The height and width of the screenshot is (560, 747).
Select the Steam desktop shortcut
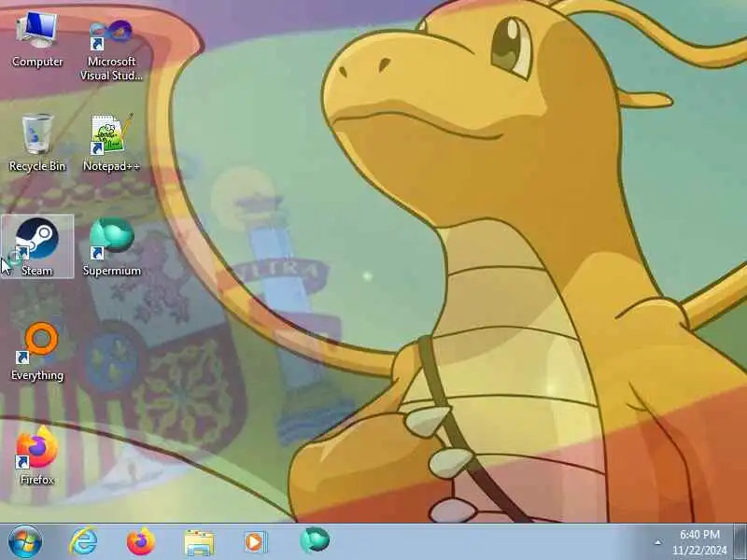37,246
